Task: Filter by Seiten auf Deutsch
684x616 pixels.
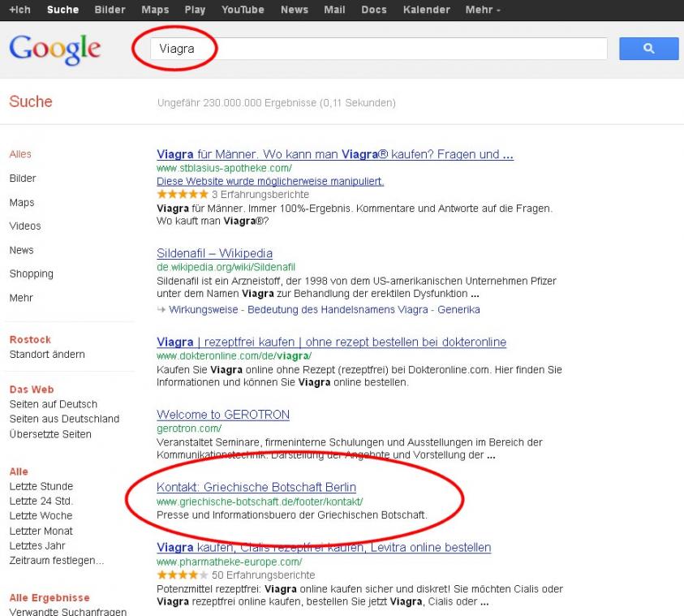Action: (54, 404)
